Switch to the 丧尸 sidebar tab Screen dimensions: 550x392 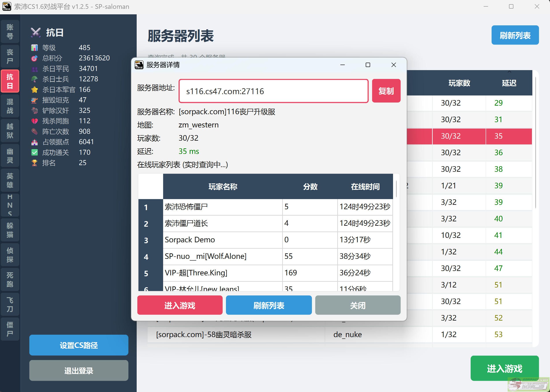(10, 56)
